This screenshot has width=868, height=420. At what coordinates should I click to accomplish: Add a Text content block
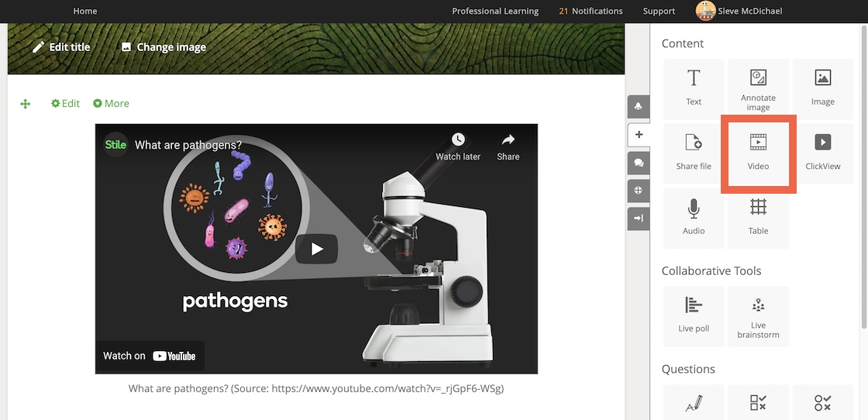(694, 89)
